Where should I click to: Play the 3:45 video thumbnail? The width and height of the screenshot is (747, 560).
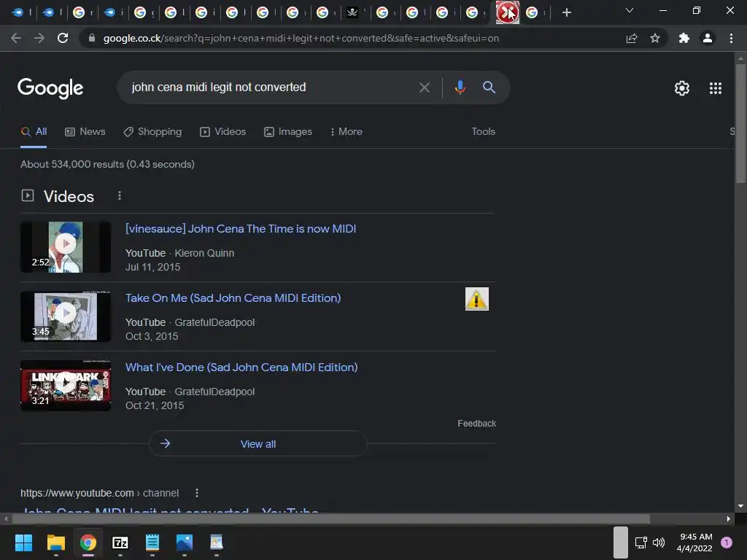(x=66, y=316)
